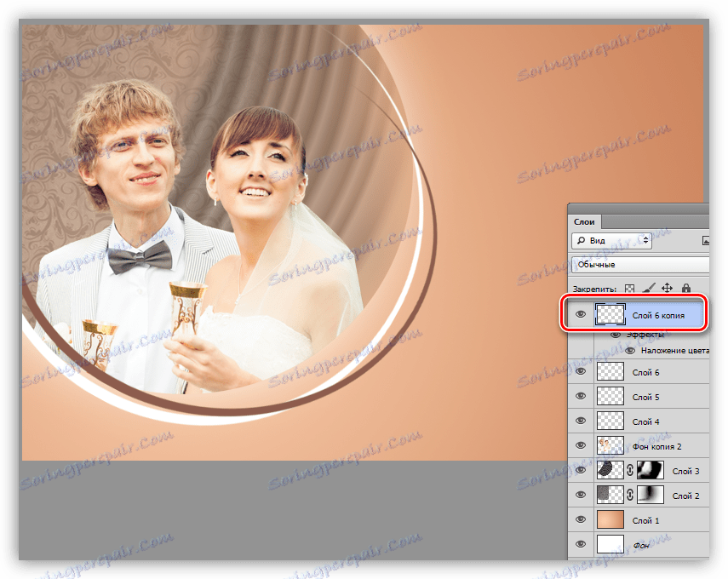Select layer named Слой 6
Screen dimensions: 728x579
click(645, 372)
